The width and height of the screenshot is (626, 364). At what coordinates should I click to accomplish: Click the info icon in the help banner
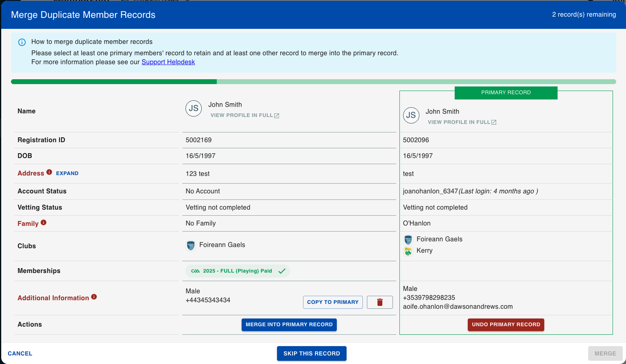pyautogui.click(x=22, y=42)
